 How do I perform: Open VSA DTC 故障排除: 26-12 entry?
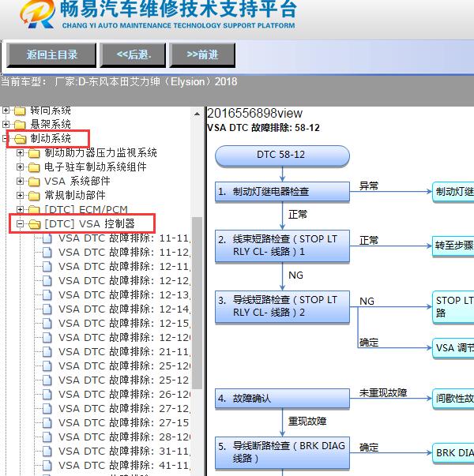coord(125,395)
